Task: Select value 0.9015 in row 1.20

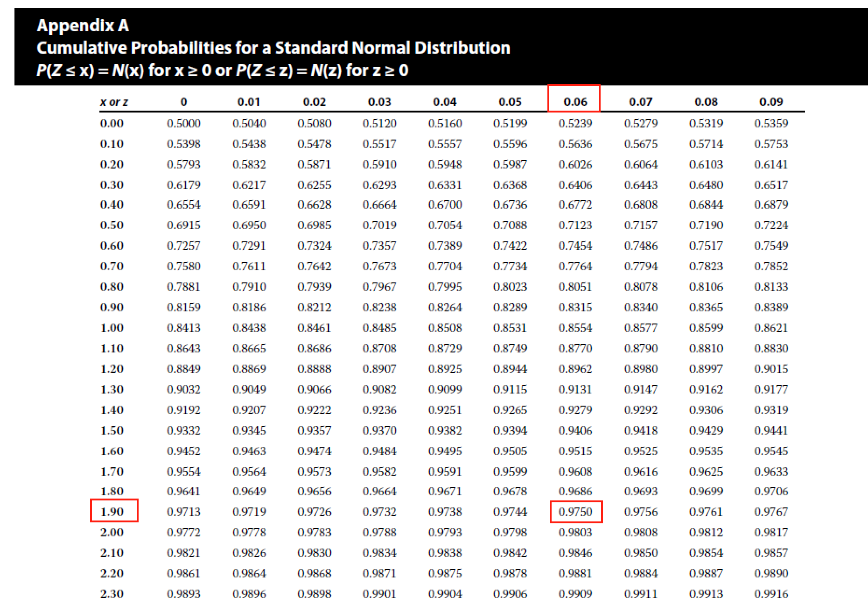Action: pos(771,369)
